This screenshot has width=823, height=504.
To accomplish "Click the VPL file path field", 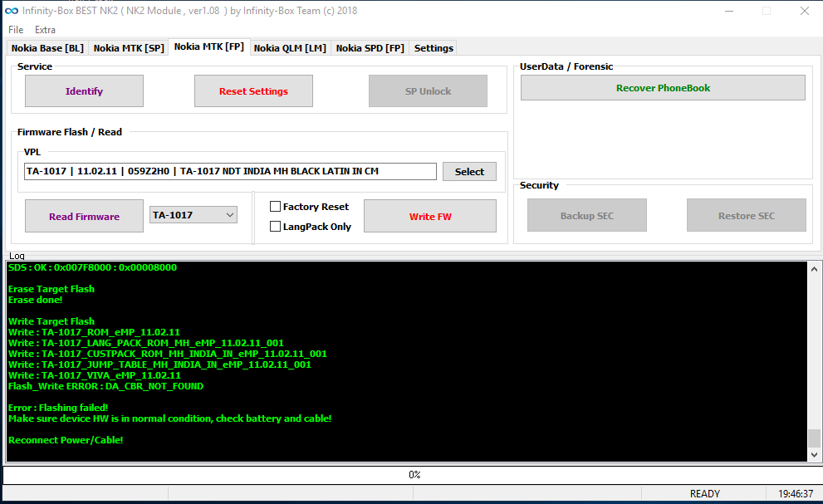I will (x=230, y=171).
